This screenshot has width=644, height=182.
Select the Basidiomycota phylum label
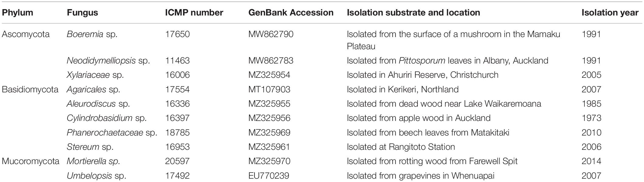30,90
